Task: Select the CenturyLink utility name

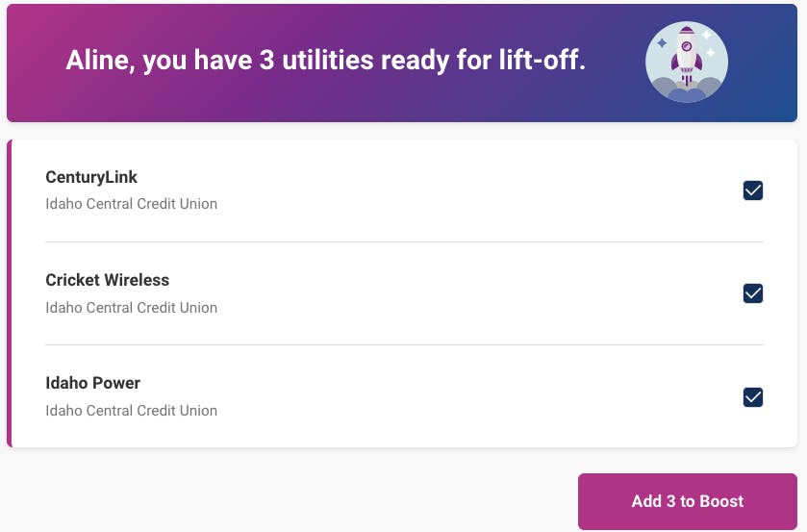Action: pyautogui.click(x=91, y=177)
